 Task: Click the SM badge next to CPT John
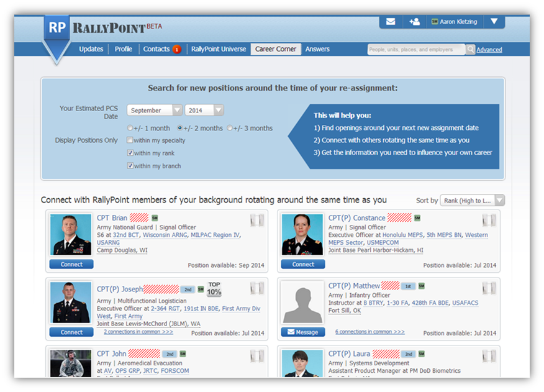(x=183, y=354)
